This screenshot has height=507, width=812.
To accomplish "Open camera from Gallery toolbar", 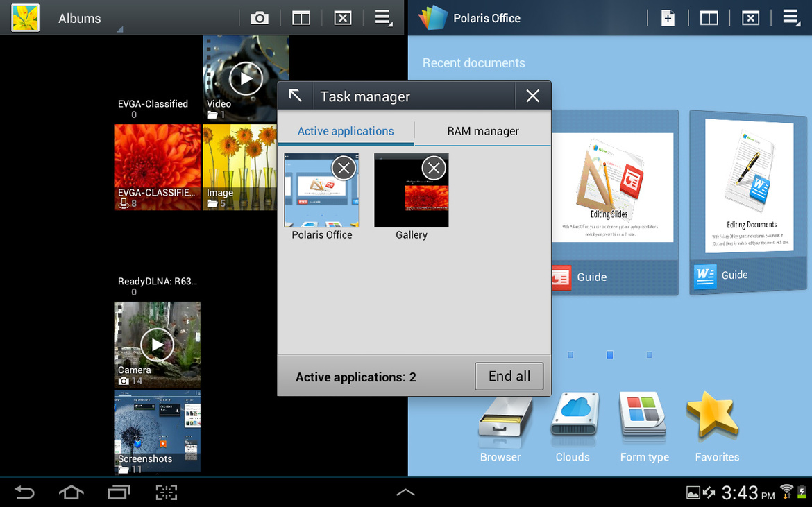I will point(260,18).
